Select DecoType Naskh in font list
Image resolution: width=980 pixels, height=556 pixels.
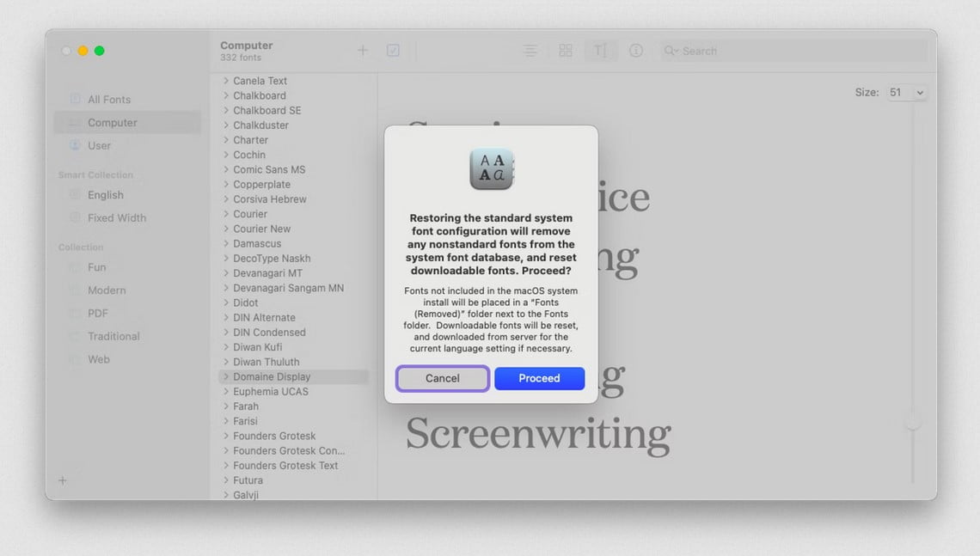coord(272,258)
